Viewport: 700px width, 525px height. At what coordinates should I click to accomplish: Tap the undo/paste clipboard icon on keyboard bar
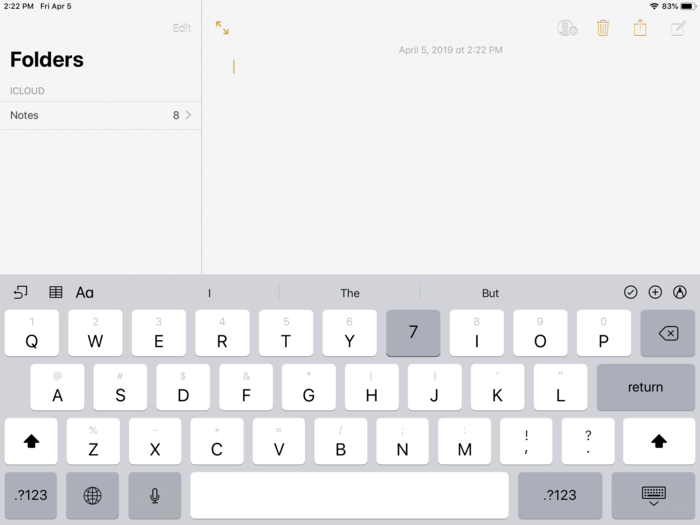click(21, 292)
